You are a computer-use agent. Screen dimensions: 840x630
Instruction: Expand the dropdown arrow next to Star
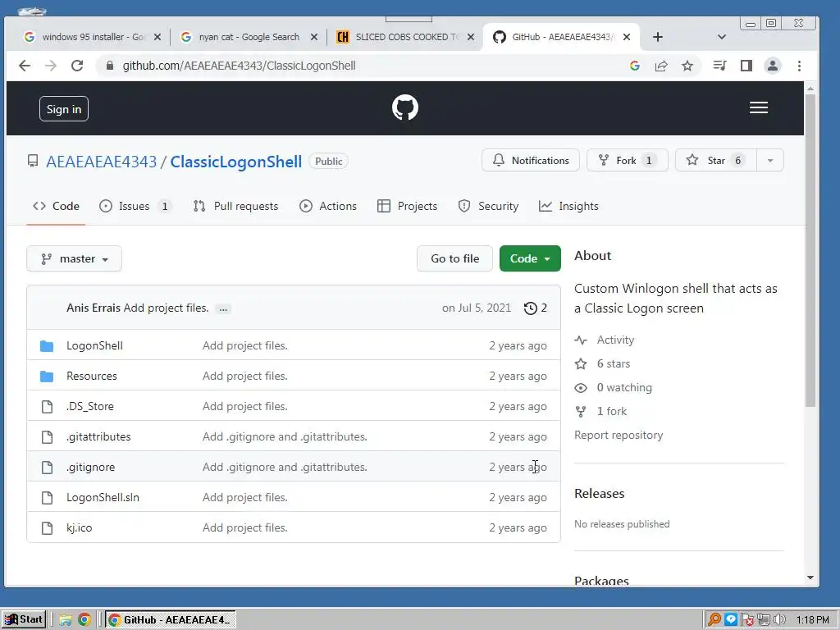769,160
